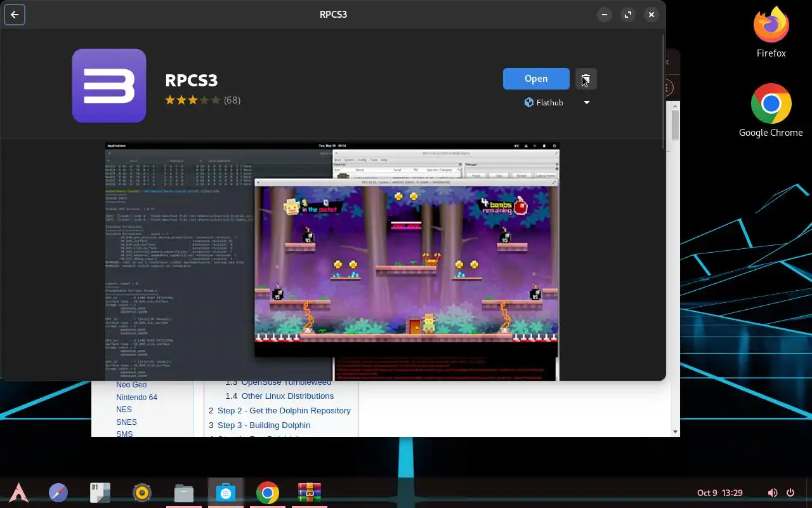Open the power menu in system tray

790,493
